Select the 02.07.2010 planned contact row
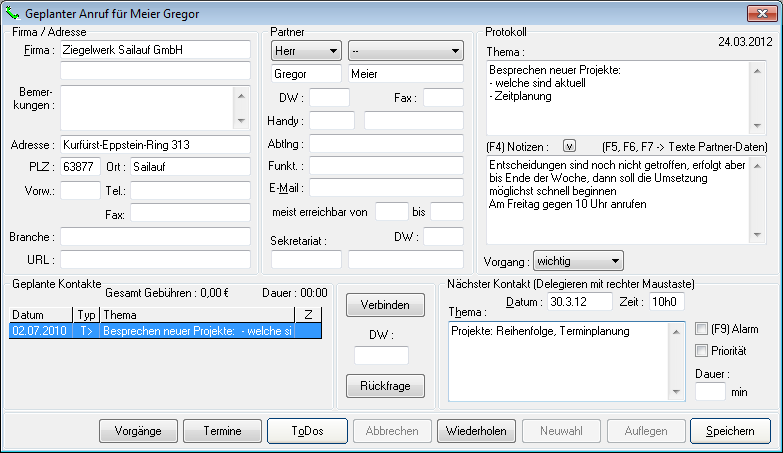The height and width of the screenshot is (453, 783). (x=160, y=331)
